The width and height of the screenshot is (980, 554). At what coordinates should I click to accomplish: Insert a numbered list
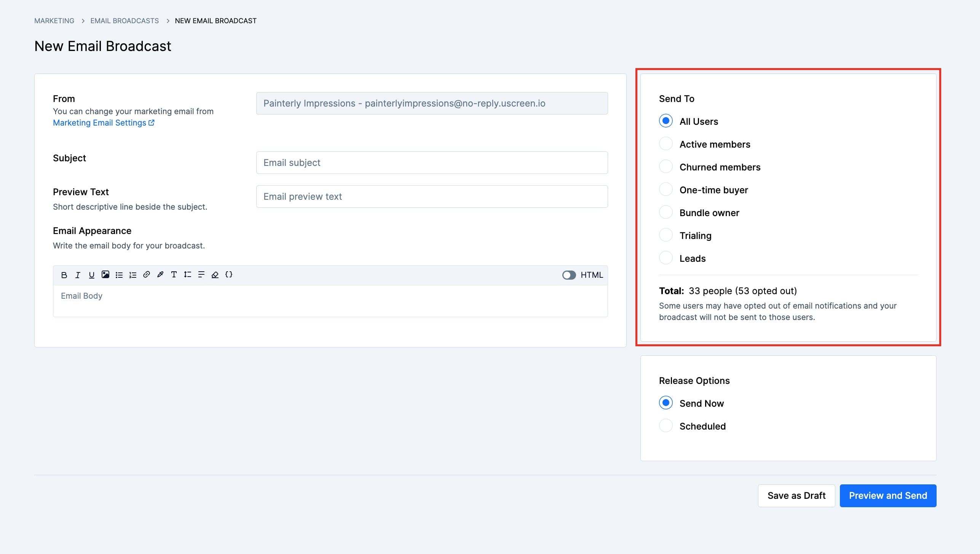point(133,275)
